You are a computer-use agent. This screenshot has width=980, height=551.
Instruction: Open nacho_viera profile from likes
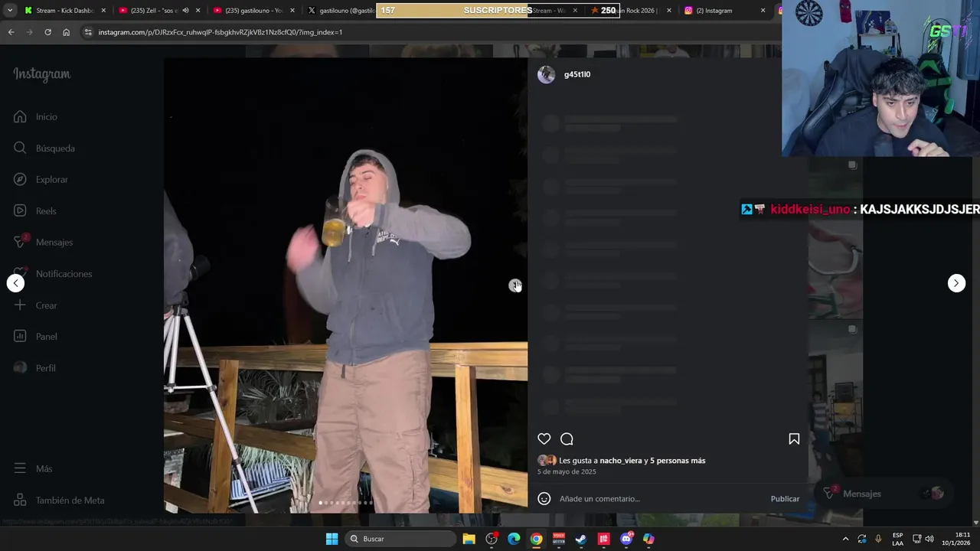(621, 461)
